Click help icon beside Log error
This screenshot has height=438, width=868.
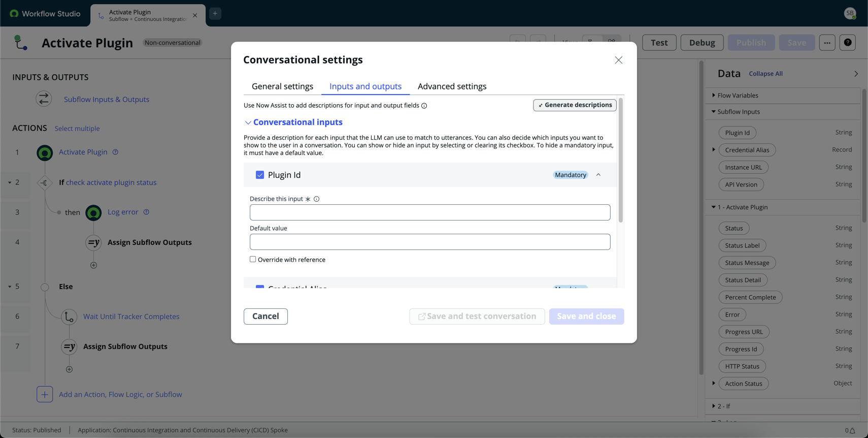146,212
